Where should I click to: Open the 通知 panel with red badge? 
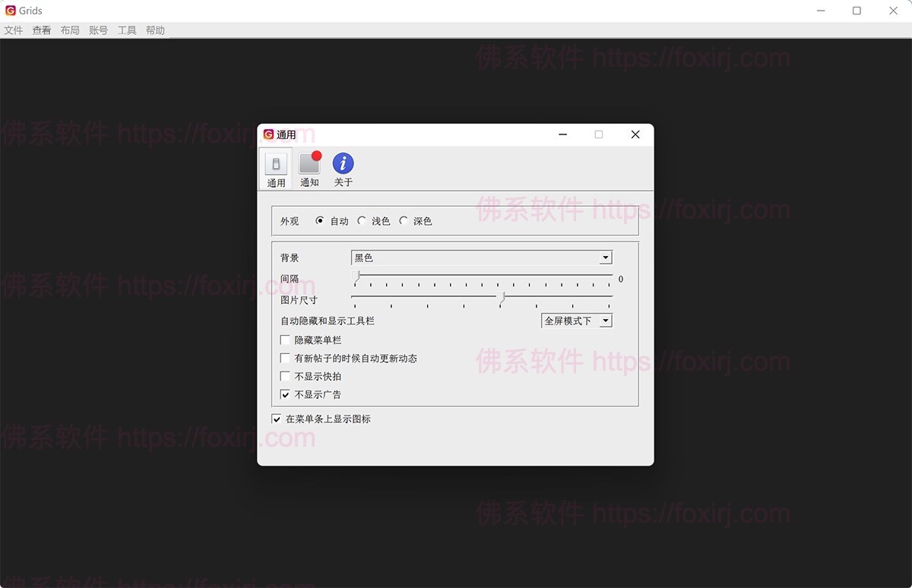[x=309, y=169]
